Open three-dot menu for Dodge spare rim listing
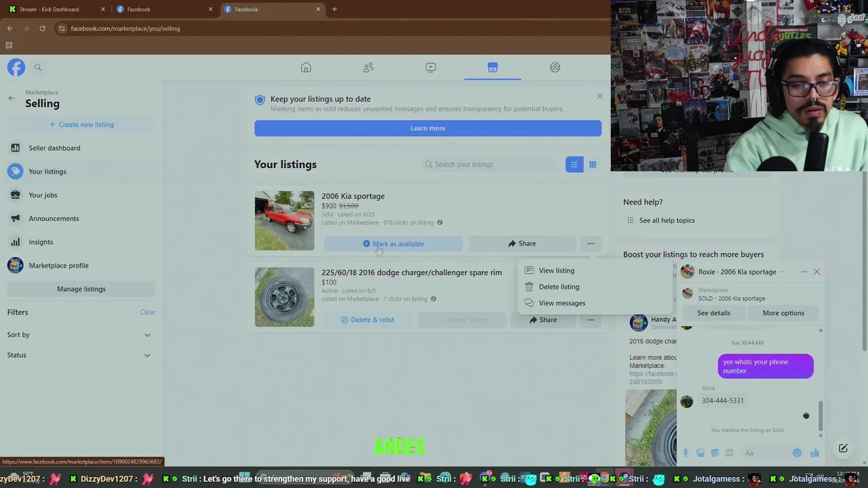This screenshot has width=868, height=488. coord(591,320)
